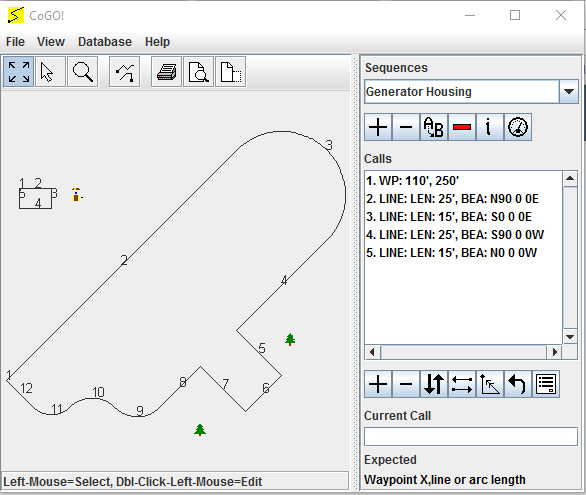The height and width of the screenshot is (495, 586).
Task: Add a new sequence with plus button
Action: 378,127
